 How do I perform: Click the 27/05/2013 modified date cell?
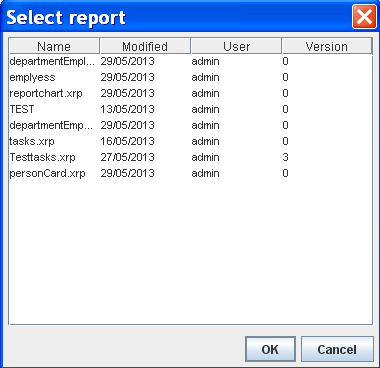[128, 157]
